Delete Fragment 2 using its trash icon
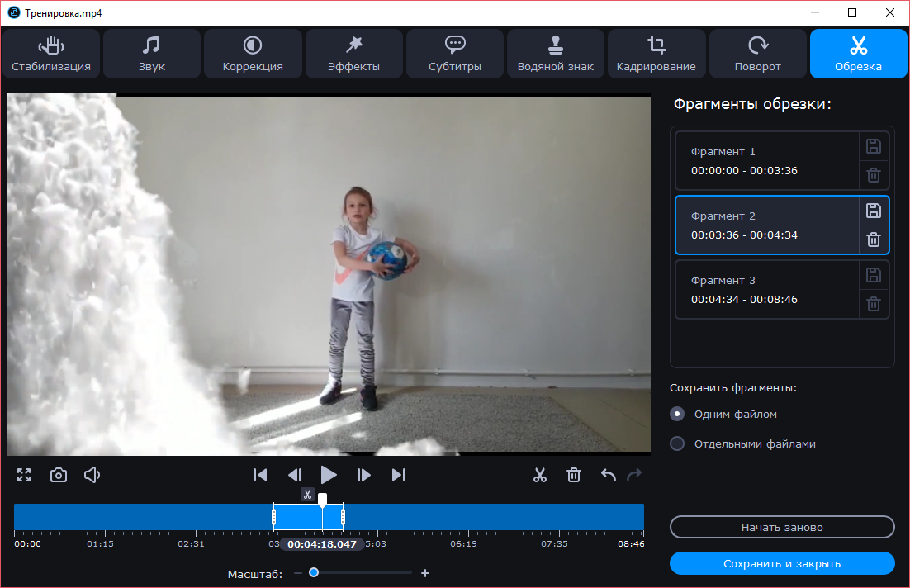The height and width of the screenshot is (588, 910). click(873, 239)
